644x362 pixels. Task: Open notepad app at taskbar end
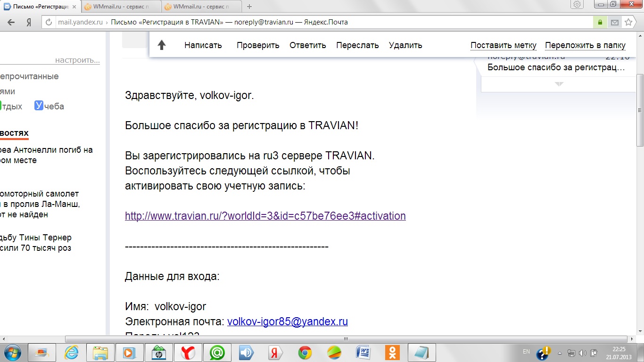pos(421,353)
